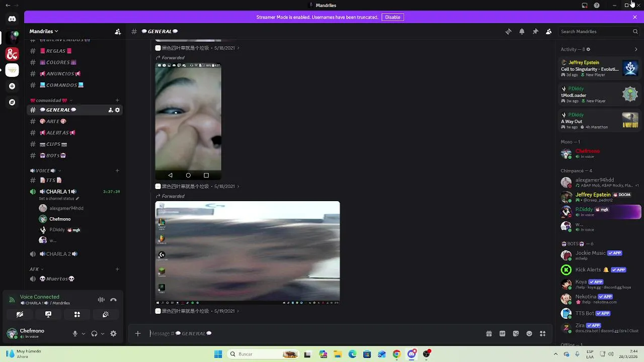Image resolution: width=644 pixels, height=362 pixels.
Task: Open apps launcher icon in message bar
Action: [x=542, y=333]
